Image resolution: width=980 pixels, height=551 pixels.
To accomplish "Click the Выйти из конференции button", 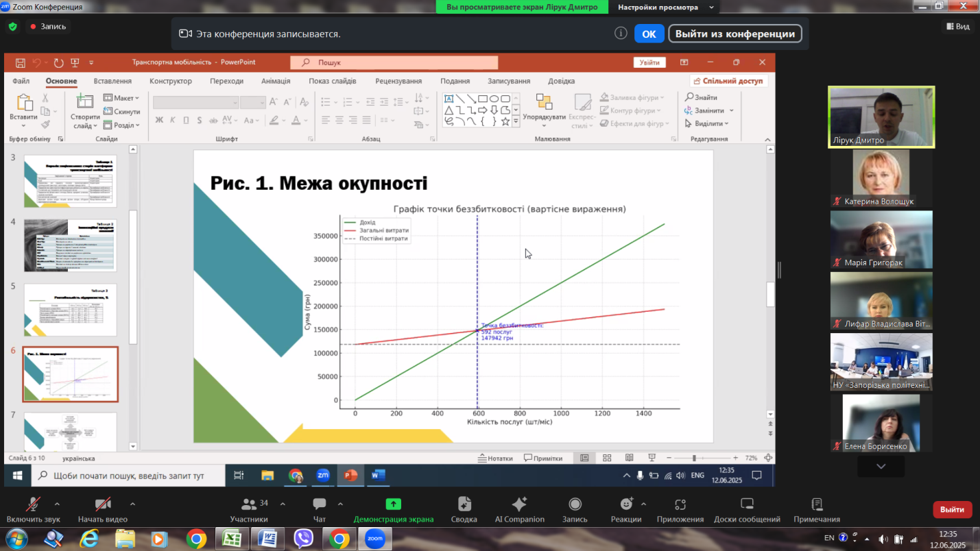I will 734,34.
